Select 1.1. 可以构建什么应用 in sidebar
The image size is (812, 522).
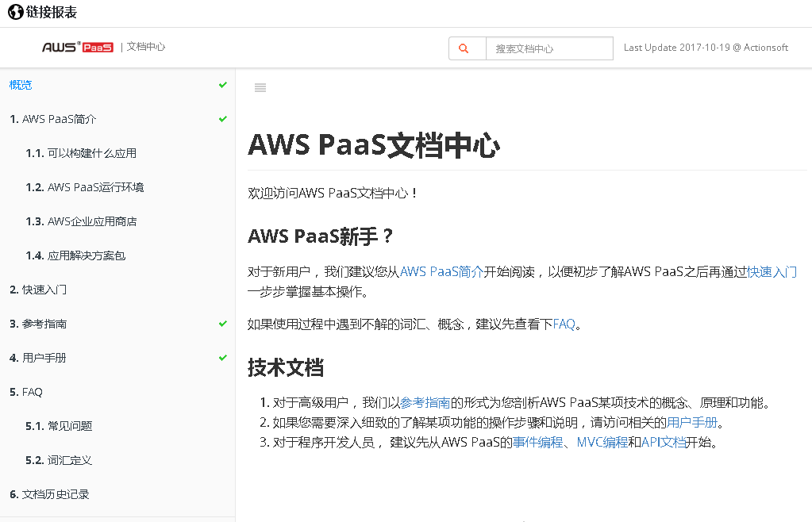tap(81, 153)
